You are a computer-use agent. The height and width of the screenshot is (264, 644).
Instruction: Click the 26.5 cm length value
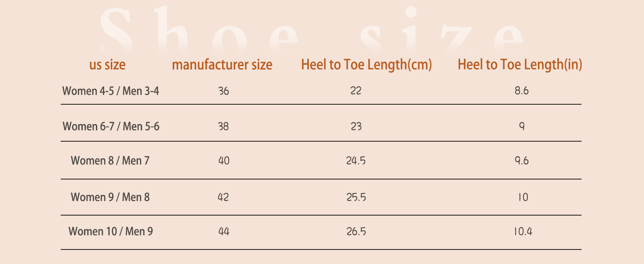pos(356,231)
